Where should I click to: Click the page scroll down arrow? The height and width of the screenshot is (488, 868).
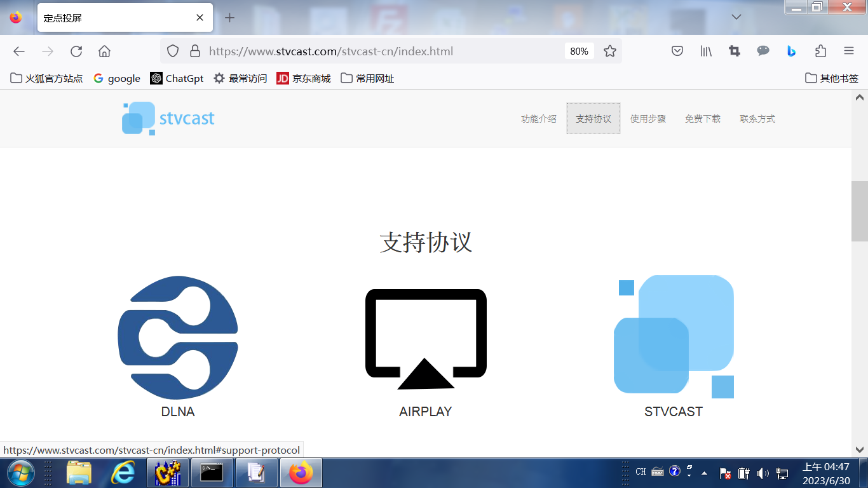(860, 449)
